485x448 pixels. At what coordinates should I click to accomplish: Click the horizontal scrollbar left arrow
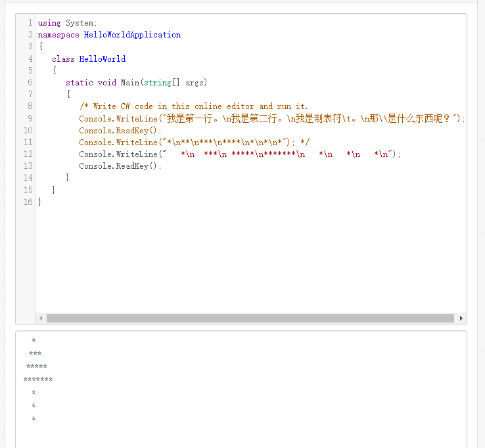point(41,318)
